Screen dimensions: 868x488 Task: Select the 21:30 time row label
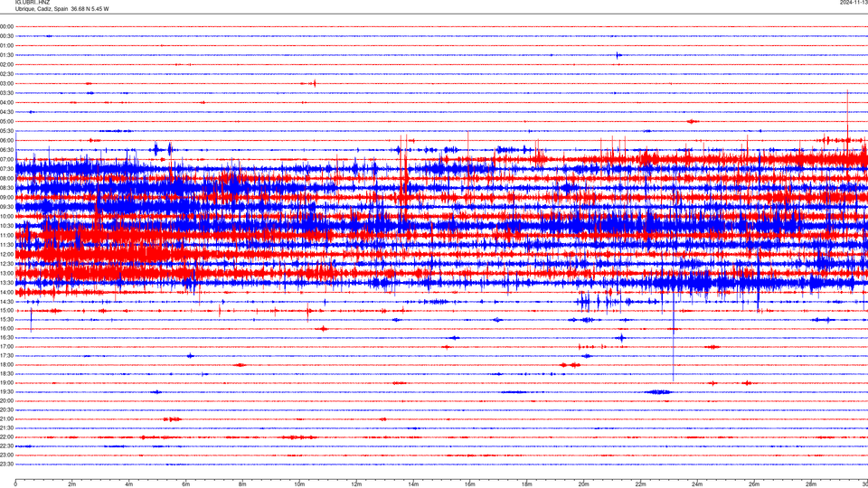tap(6, 428)
